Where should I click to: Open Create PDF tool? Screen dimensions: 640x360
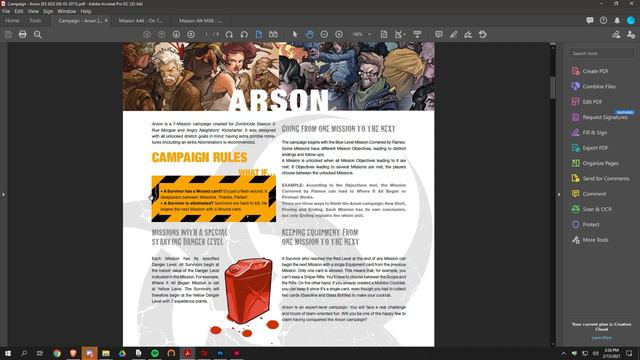[x=590, y=71]
